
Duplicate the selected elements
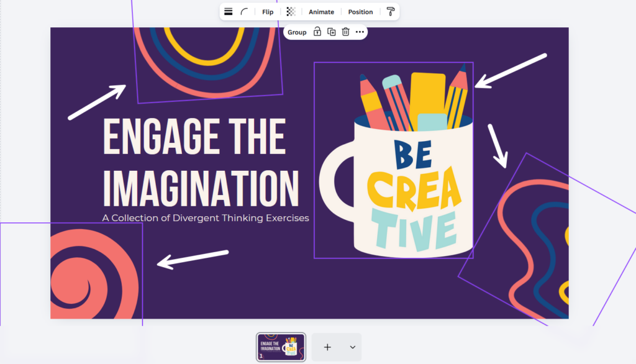(x=332, y=32)
